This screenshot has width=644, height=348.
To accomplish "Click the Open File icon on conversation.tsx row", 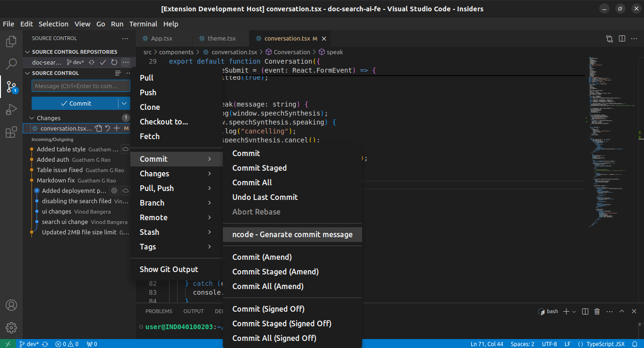I will pos(98,128).
